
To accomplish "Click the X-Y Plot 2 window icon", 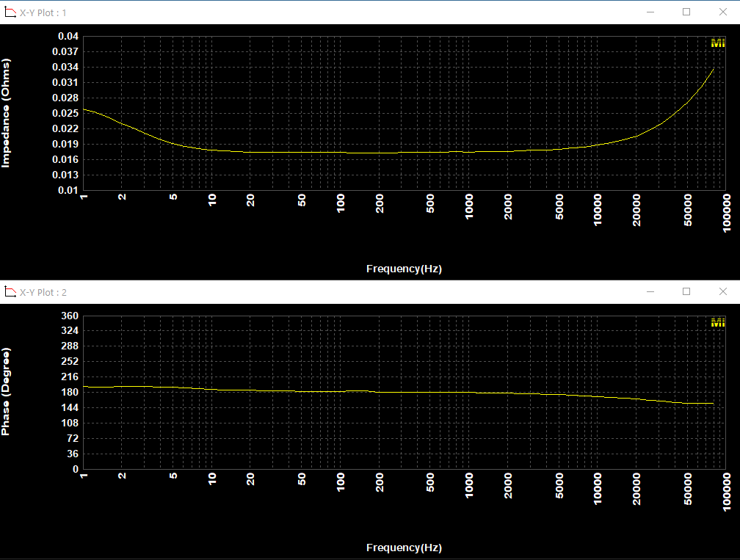I will (x=10, y=292).
